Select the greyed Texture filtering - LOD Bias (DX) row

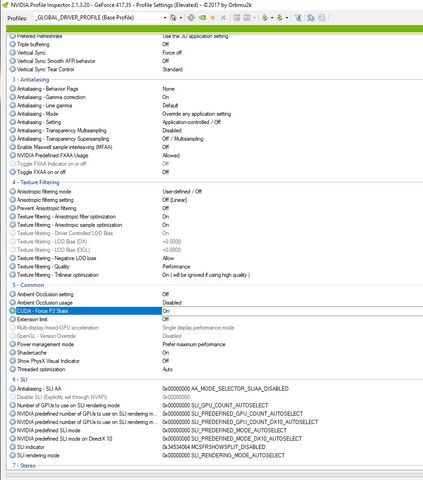pos(52,241)
